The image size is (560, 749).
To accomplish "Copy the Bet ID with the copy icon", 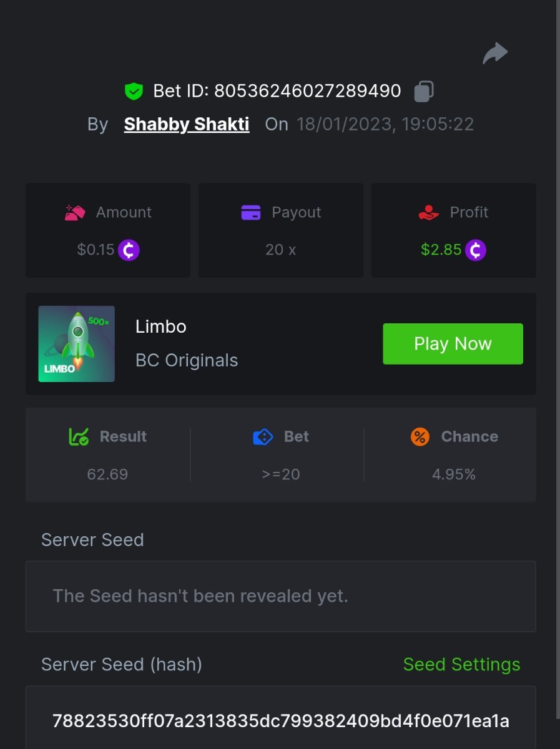I will point(424,91).
